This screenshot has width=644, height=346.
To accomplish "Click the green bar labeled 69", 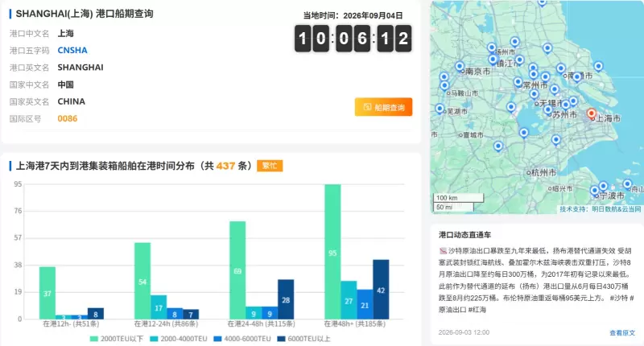I will point(237,270).
